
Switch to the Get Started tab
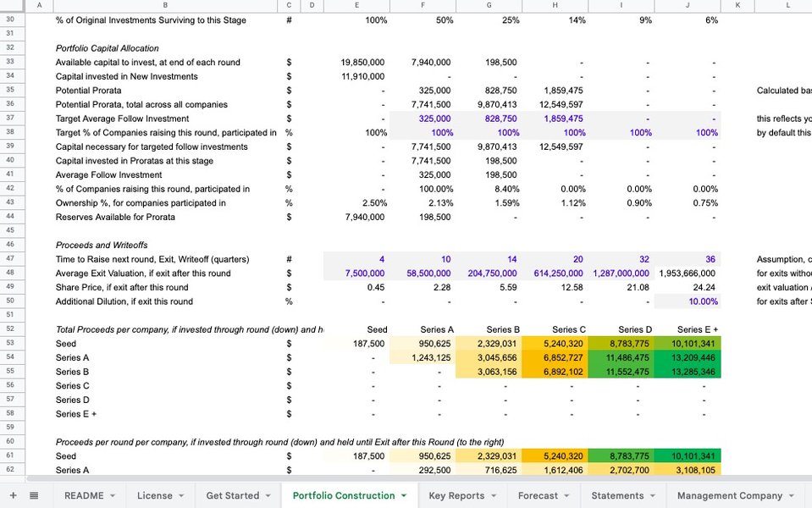[x=233, y=495]
